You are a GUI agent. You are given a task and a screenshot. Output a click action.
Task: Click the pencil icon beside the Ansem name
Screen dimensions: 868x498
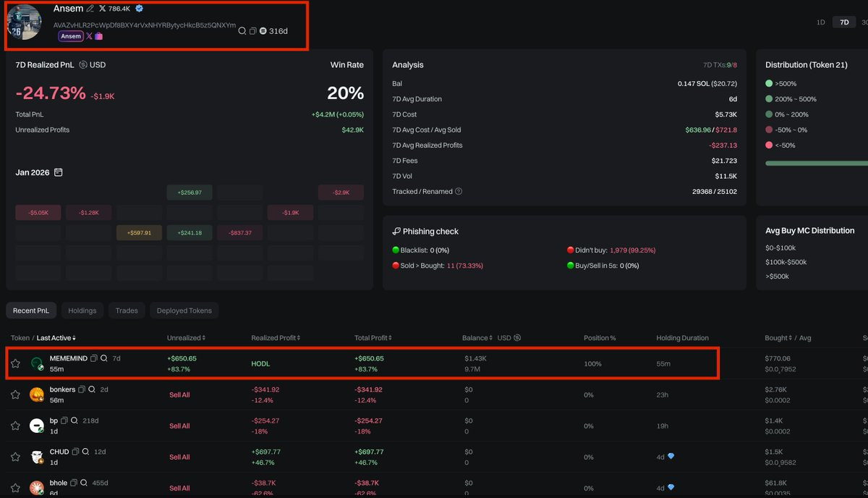coord(90,9)
